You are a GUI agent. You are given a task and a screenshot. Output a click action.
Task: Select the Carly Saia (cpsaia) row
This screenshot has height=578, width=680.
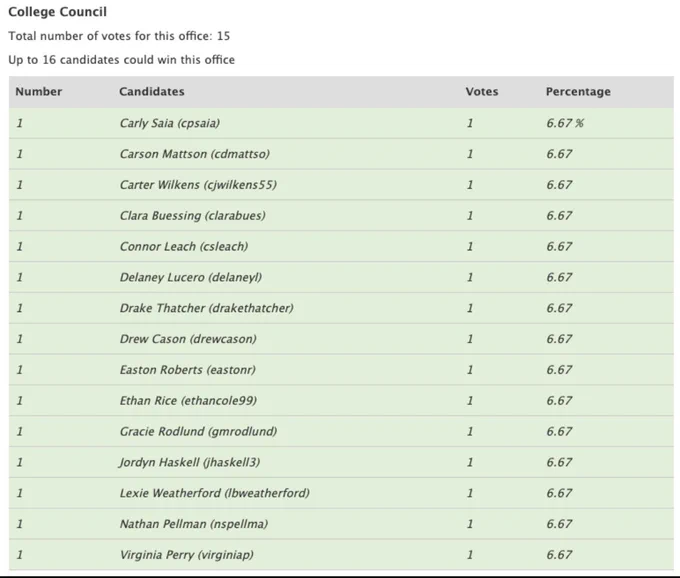[x=341, y=123]
